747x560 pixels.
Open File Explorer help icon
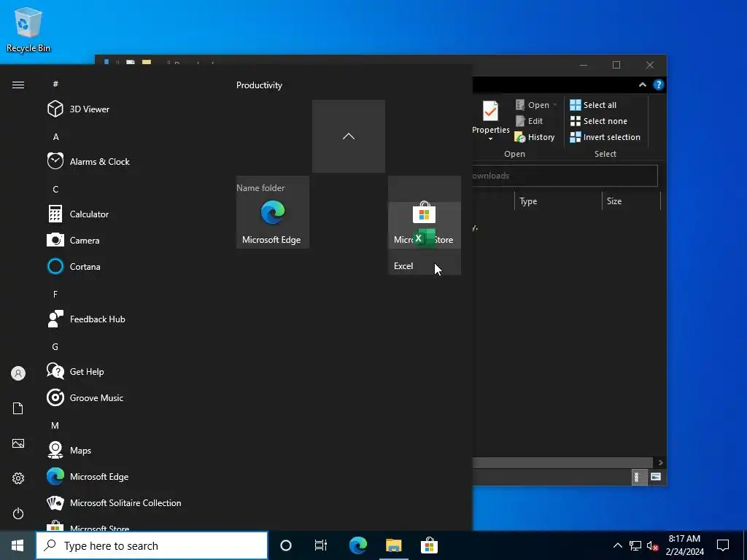pyautogui.click(x=659, y=85)
